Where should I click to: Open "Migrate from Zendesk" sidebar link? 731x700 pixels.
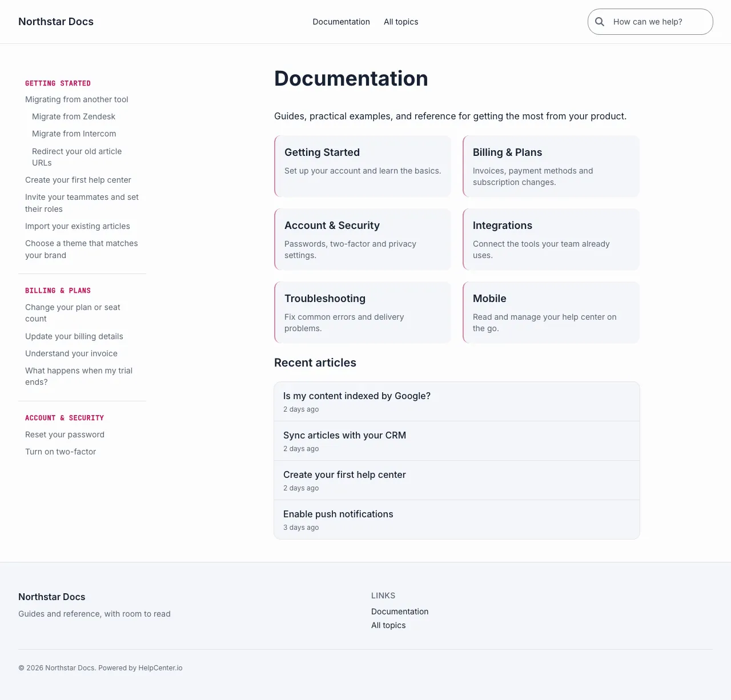[x=74, y=116]
